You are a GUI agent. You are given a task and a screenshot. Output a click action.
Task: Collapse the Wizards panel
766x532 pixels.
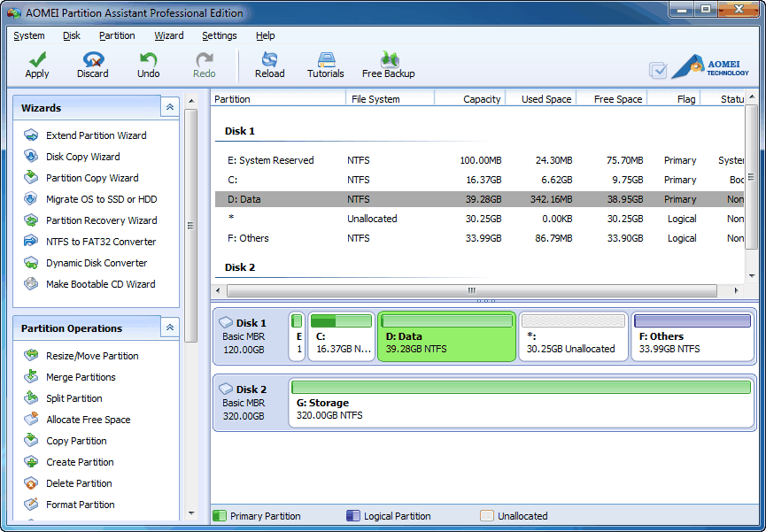pyautogui.click(x=169, y=106)
